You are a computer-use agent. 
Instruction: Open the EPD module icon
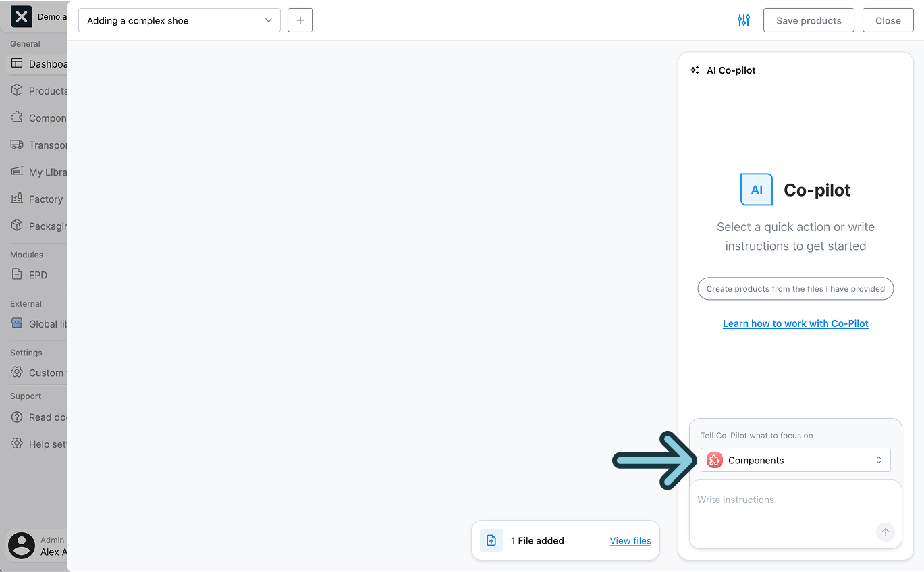click(x=16, y=275)
